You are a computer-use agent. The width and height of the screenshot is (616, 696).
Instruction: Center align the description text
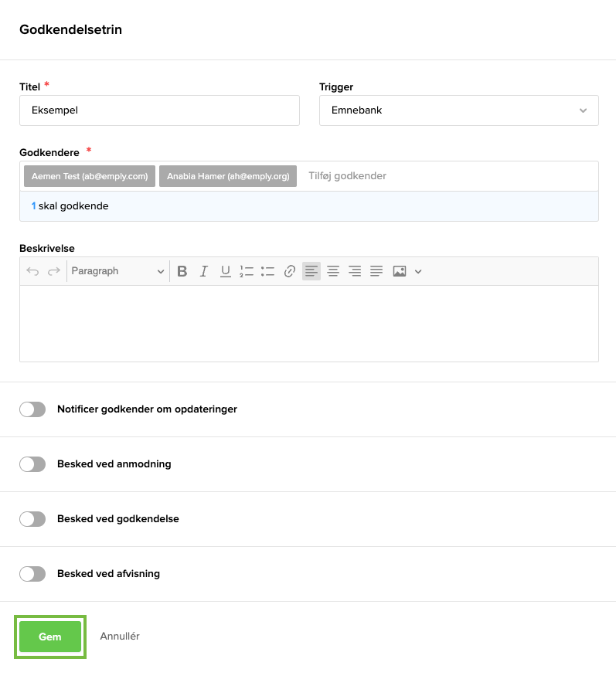[x=333, y=271]
